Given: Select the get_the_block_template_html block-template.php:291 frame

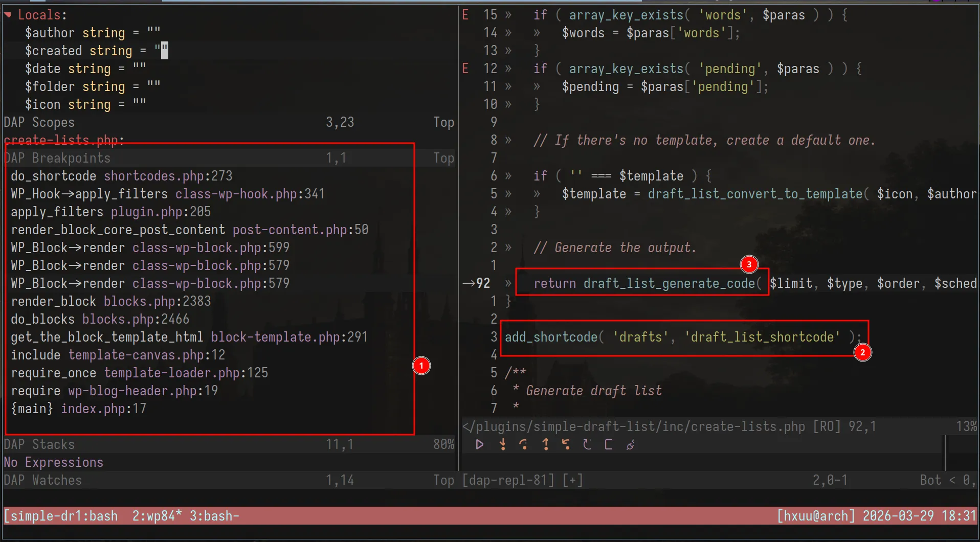Looking at the screenshot, I should pyautogui.click(x=189, y=337).
